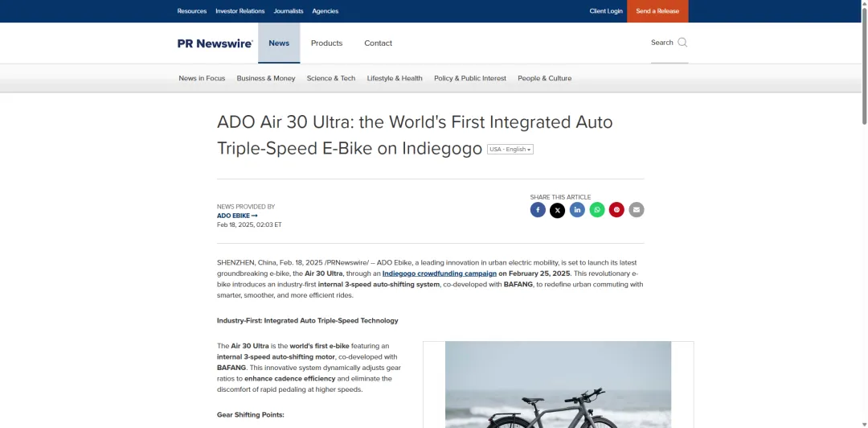The image size is (868, 428).
Task: Open Contact in main navigation
Action: (378, 43)
